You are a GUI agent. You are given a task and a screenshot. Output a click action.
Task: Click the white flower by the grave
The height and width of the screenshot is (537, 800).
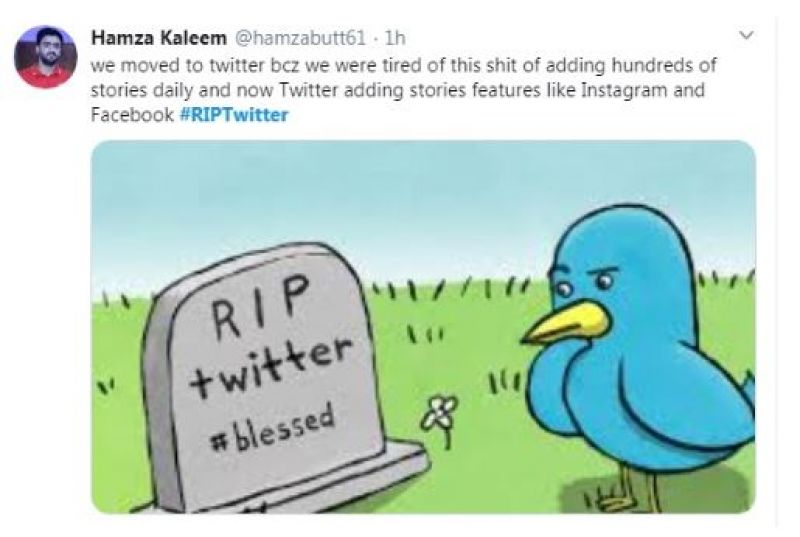point(440,411)
